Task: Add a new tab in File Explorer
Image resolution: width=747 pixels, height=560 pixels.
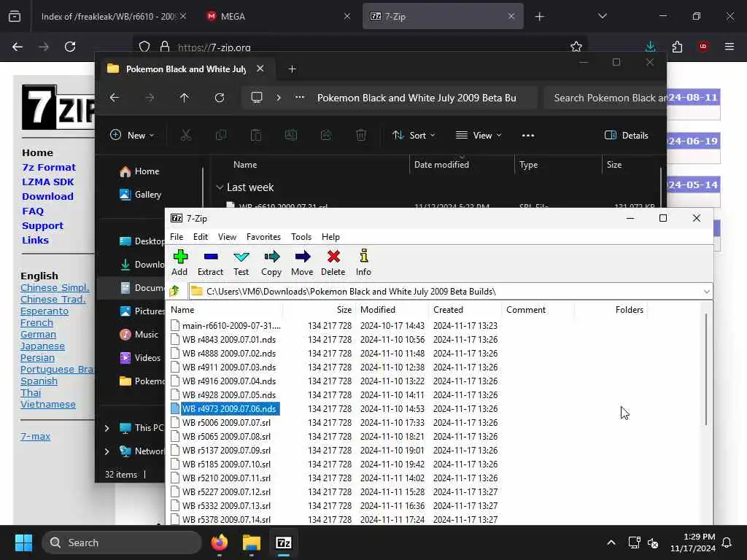Action: tap(292, 69)
